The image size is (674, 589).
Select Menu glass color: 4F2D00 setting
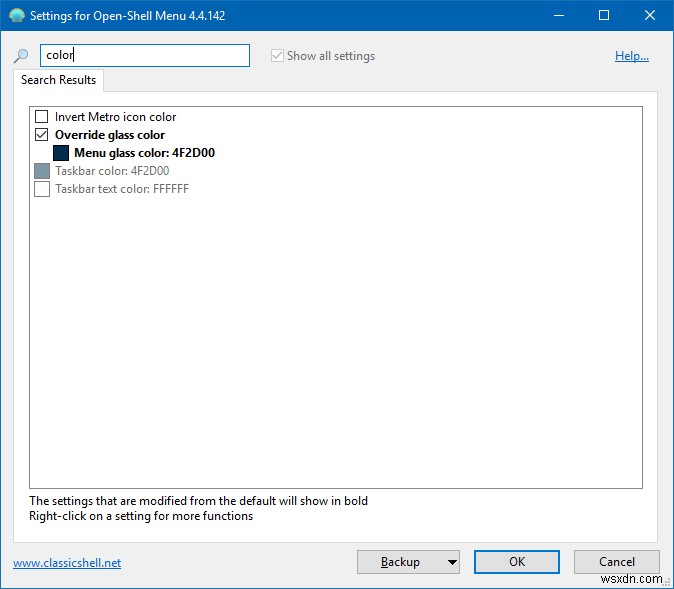144,153
